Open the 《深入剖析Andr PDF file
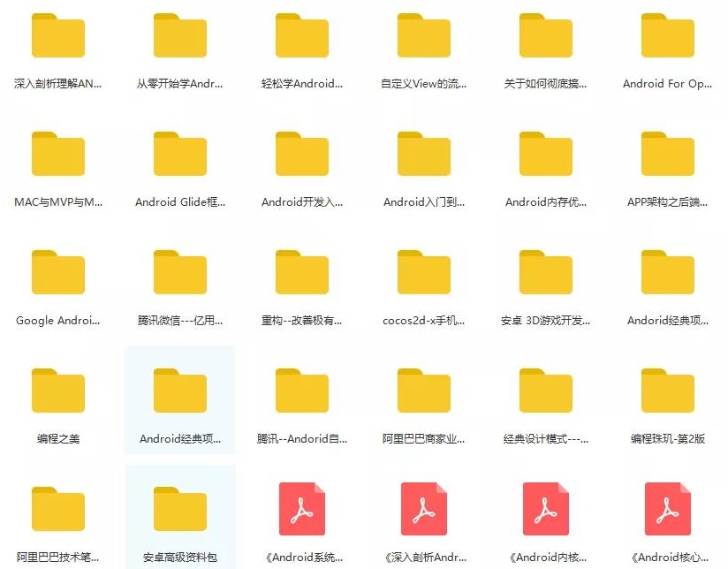Screen dimensions: 728x569 click(x=423, y=508)
